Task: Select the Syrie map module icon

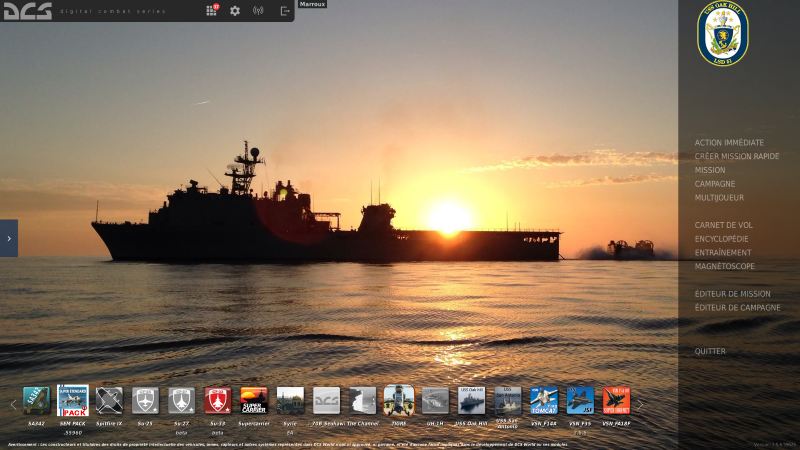Action: [x=290, y=401]
